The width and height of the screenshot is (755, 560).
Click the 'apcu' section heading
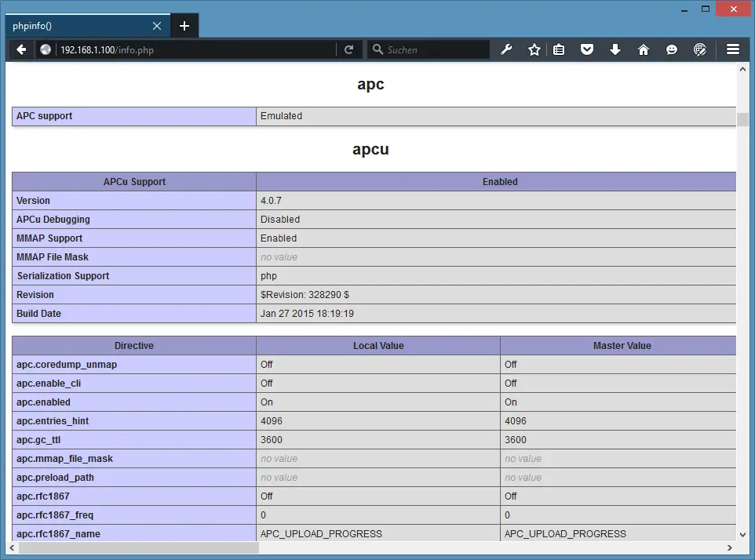(x=370, y=150)
